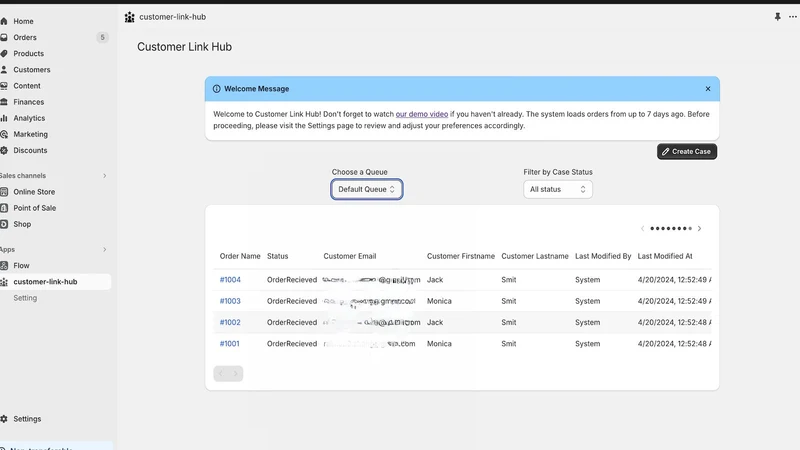
Task: Open order #1002 link
Action: [230, 322]
